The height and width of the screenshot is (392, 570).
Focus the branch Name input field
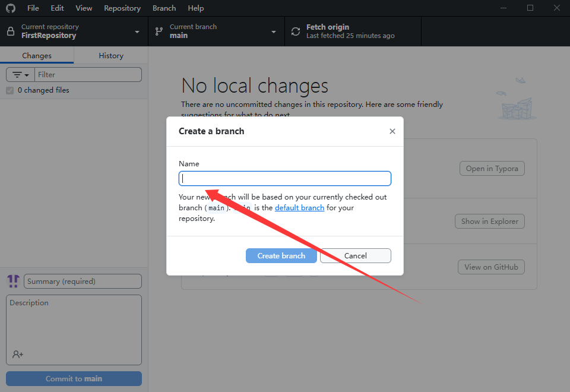pyautogui.click(x=285, y=178)
